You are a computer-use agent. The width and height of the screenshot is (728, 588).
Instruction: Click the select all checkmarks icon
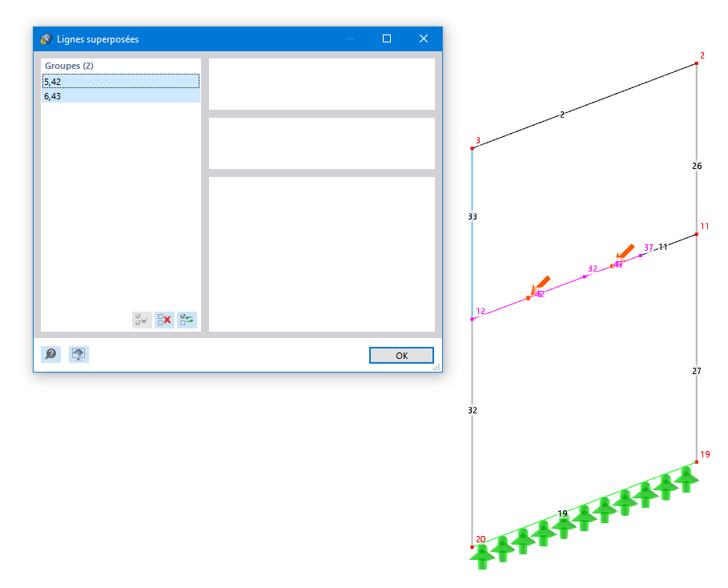tap(142, 320)
